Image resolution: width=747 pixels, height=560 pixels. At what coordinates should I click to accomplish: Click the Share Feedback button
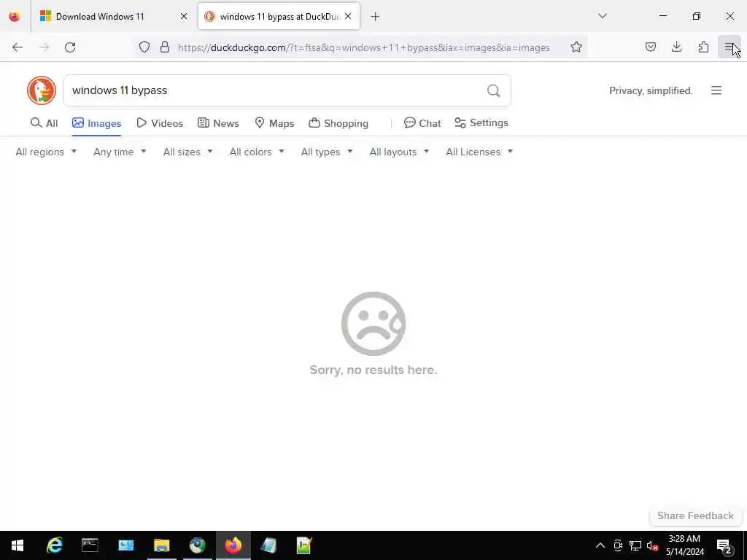(695, 516)
